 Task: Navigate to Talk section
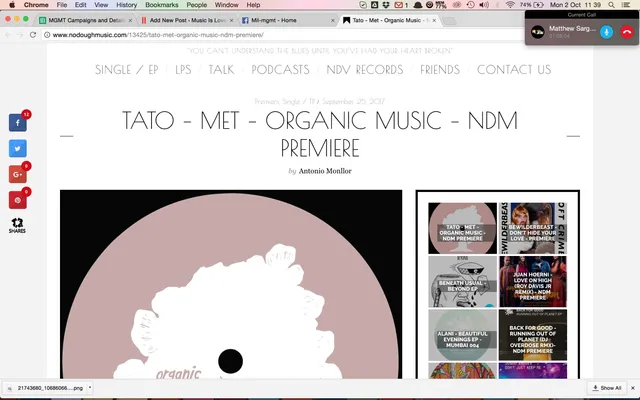click(221, 70)
